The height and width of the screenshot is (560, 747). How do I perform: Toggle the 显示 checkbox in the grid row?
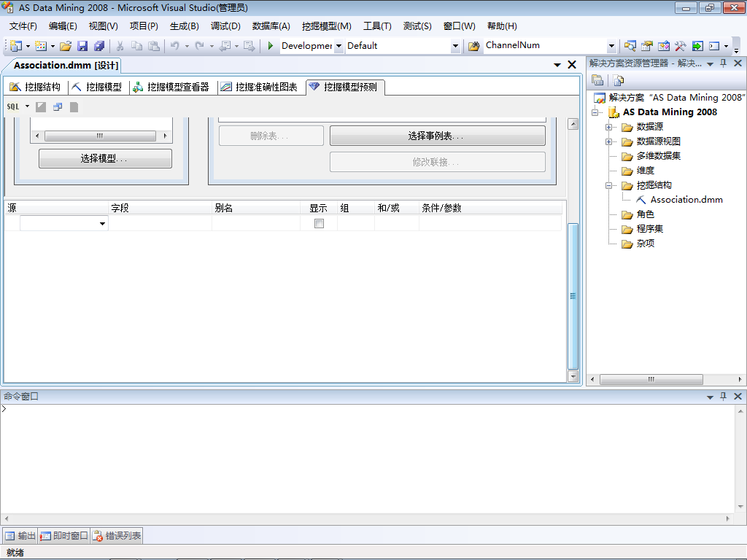click(320, 223)
